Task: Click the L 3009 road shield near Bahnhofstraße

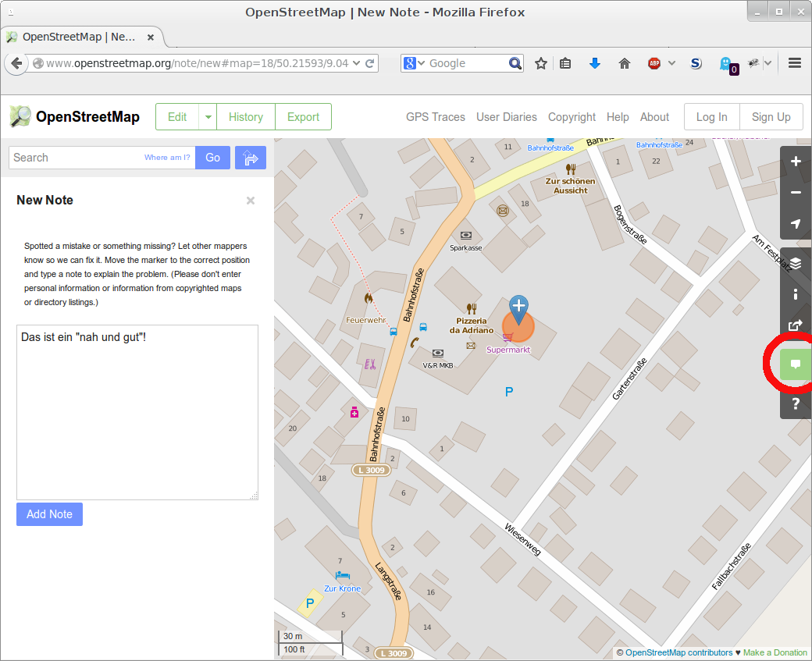Action: (x=372, y=470)
